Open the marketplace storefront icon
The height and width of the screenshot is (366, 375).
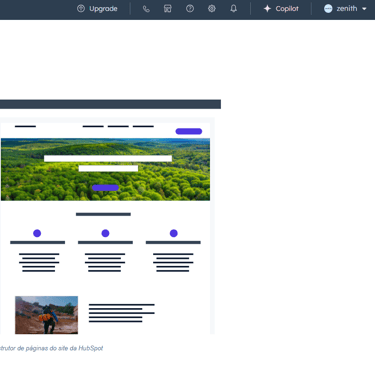168,9
